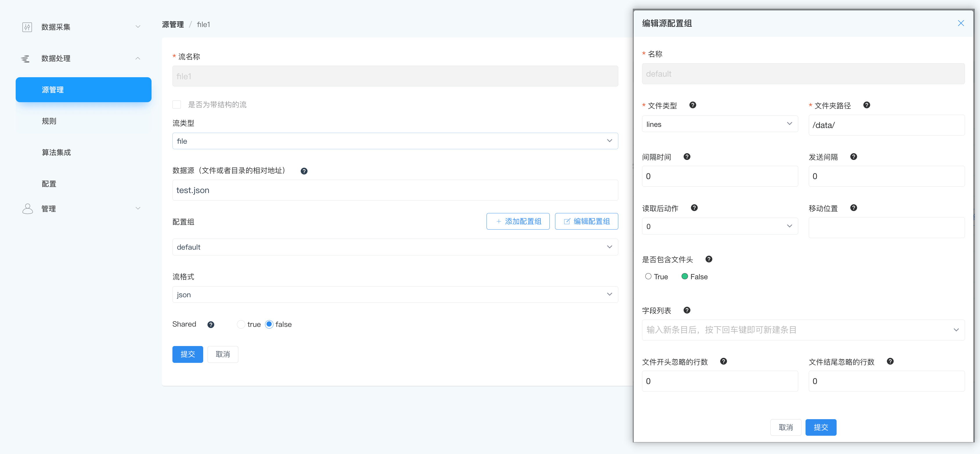Go to 算法集成 in sidebar
The width and height of the screenshot is (980, 454).
tap(56, 153)
